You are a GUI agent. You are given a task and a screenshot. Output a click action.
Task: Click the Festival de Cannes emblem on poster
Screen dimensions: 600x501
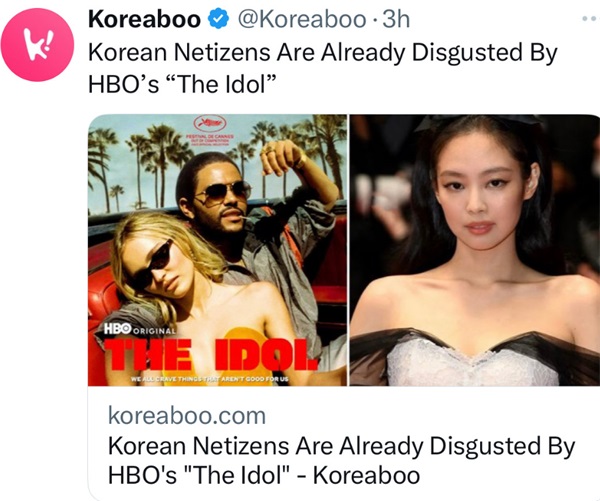click(210, 131)
